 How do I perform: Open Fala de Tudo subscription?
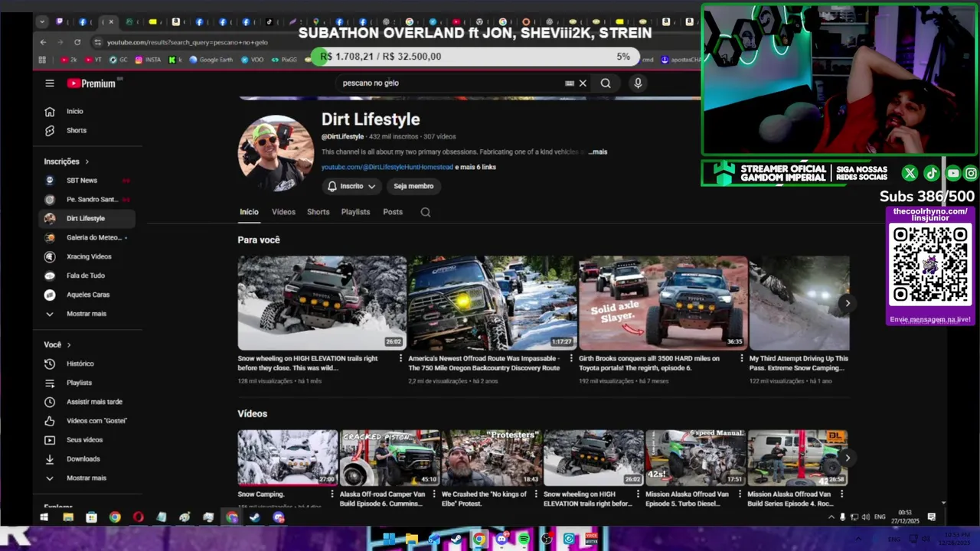[x=87, y=275]
